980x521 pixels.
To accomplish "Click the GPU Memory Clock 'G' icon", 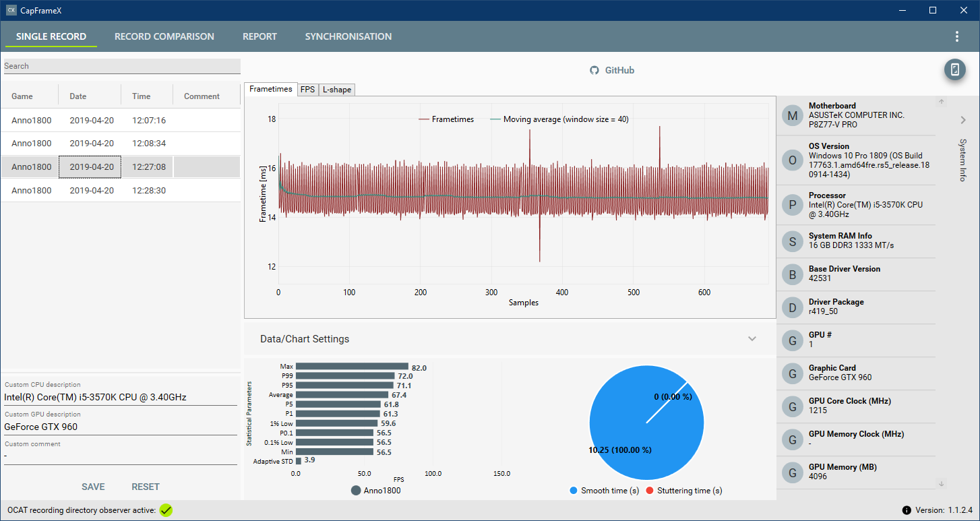I will [792, 439].
